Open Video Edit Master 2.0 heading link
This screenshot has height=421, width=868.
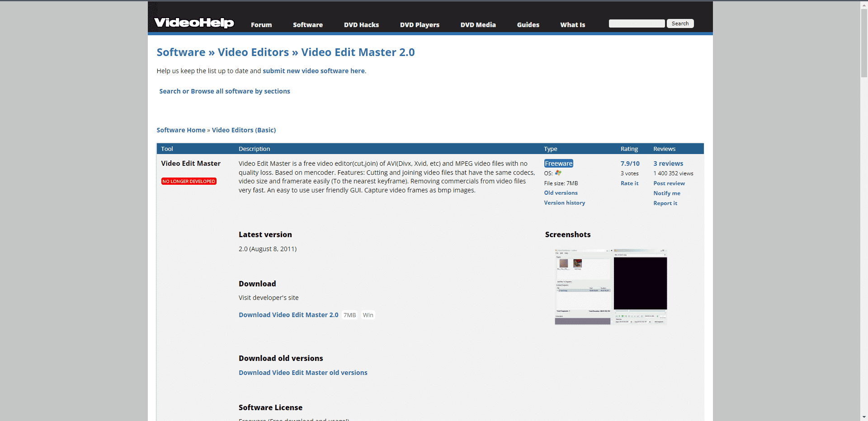(358, 52)
